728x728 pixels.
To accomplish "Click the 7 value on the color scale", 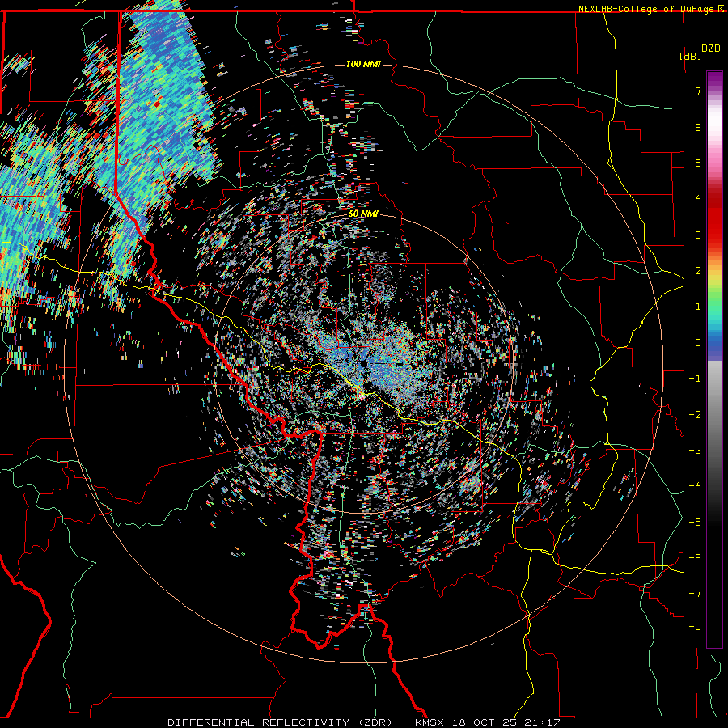I will point(698,91).
